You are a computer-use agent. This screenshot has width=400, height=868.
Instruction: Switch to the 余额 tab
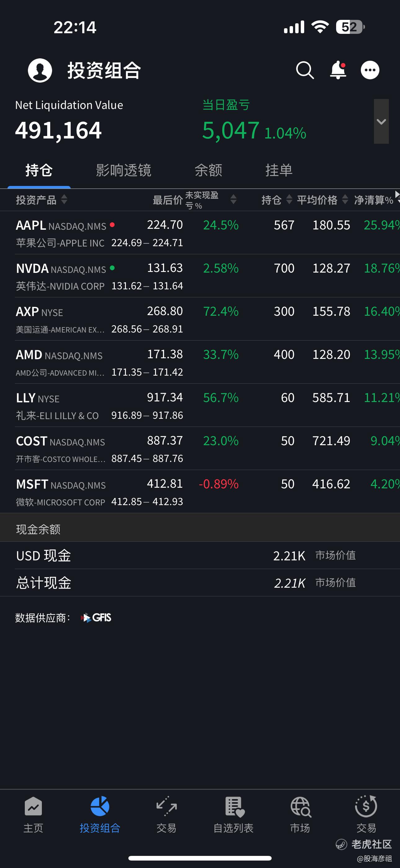click(x=208, y=170)
